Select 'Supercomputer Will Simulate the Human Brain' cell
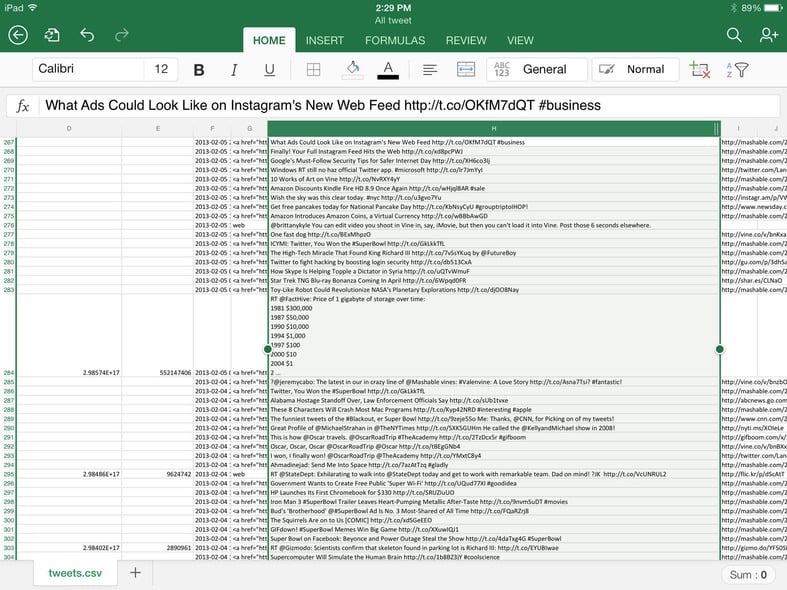The image size is (787, 590). click(x=494, y=557)
